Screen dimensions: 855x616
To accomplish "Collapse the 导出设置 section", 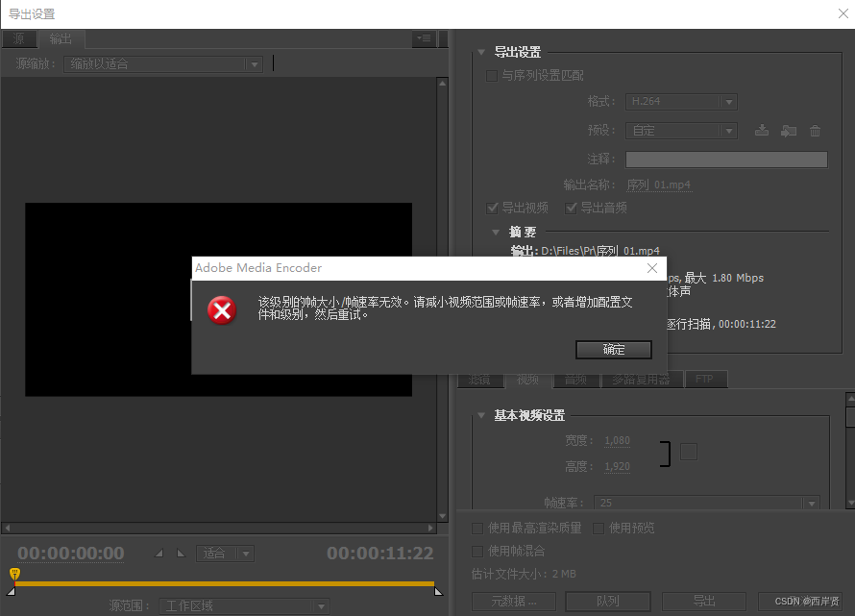I will [481, 53].
